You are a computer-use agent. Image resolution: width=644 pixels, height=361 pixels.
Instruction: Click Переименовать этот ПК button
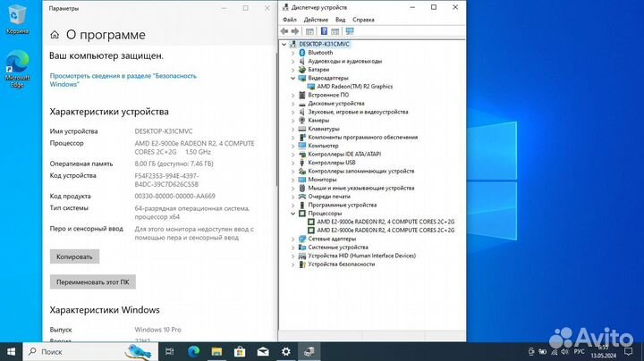point(93,282)
